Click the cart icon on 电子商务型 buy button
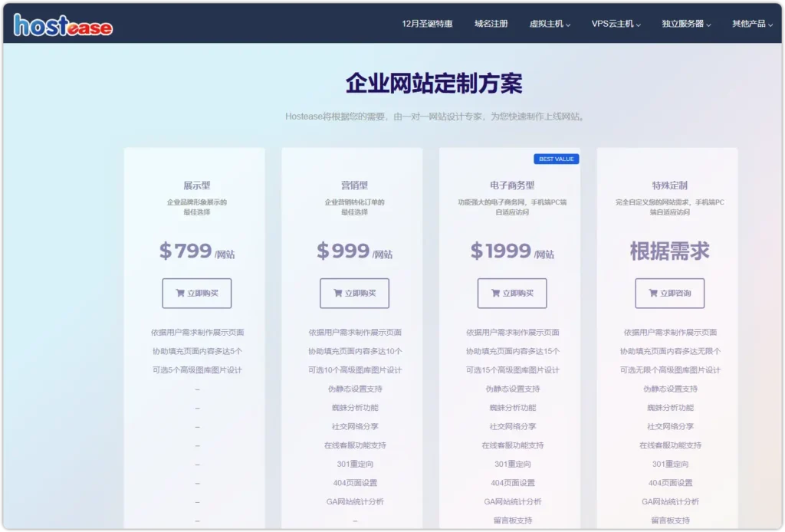Image resolution: width=785 pixels, height=532 pixels. click(x=494, y=293)
